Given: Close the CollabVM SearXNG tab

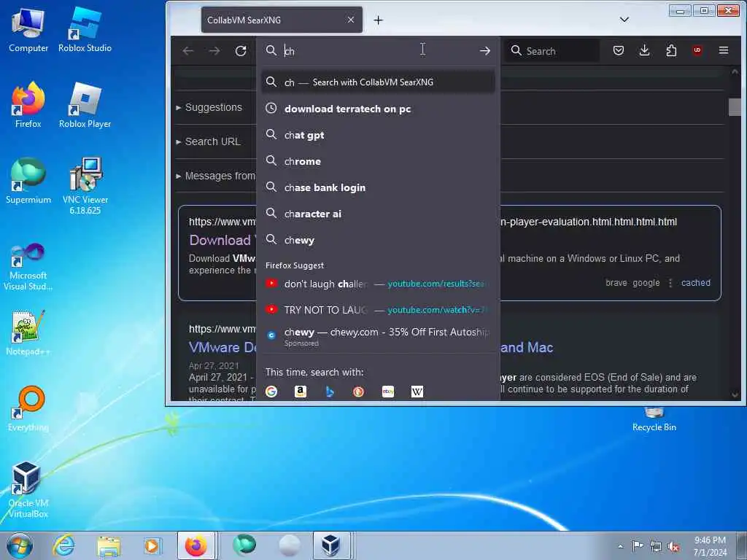Looking at the screenshot, I should [x=351, y=20].
